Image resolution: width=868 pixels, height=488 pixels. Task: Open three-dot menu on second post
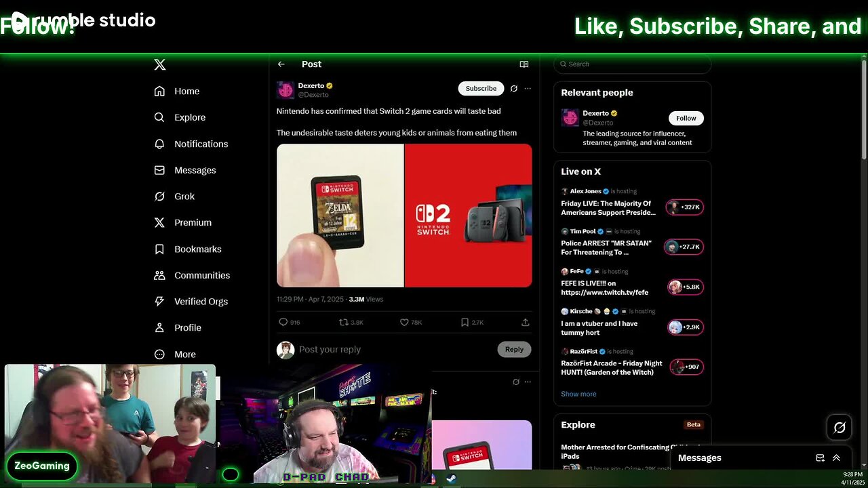(528, 382)
